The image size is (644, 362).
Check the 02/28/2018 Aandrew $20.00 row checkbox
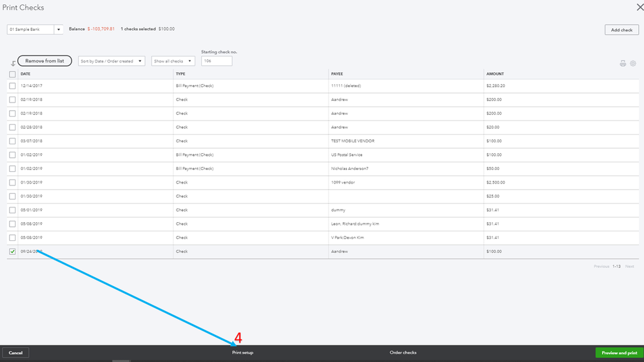coord(12,128)
